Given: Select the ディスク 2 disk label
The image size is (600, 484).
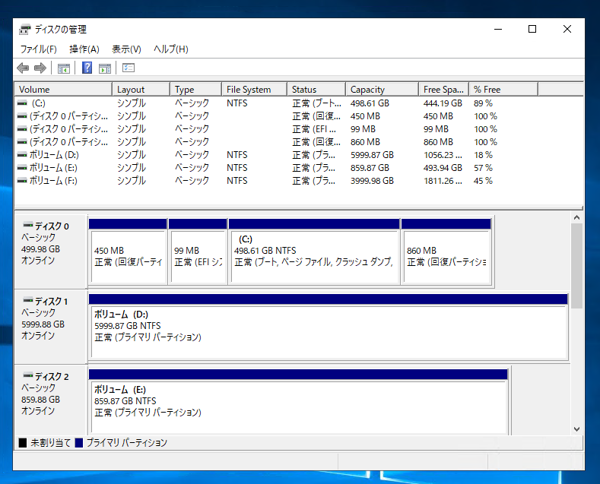Looking at the screenshot, I should pos(51,400).
